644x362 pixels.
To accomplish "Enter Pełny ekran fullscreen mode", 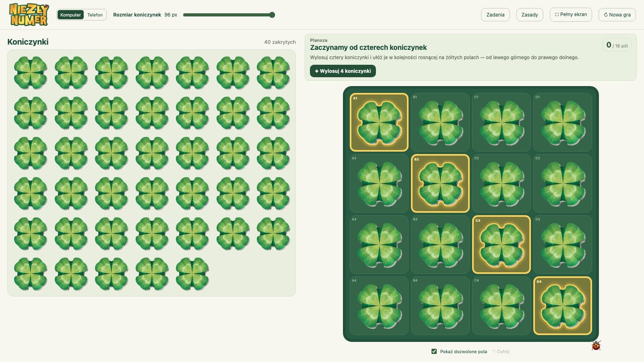I will tap(571, 14).
